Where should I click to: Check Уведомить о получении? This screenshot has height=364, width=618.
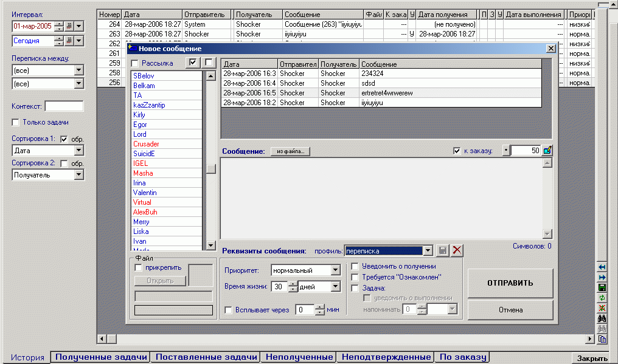(x=355, y=266)
